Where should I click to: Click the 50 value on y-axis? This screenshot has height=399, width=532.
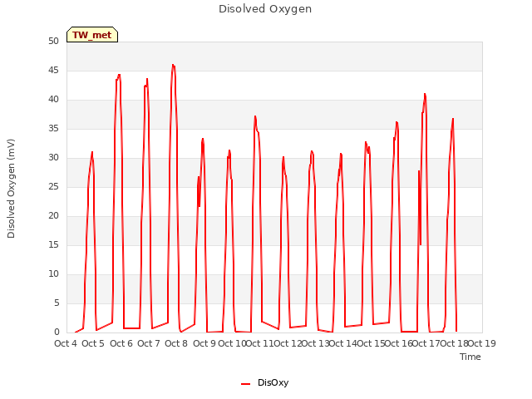click(53, 42)
